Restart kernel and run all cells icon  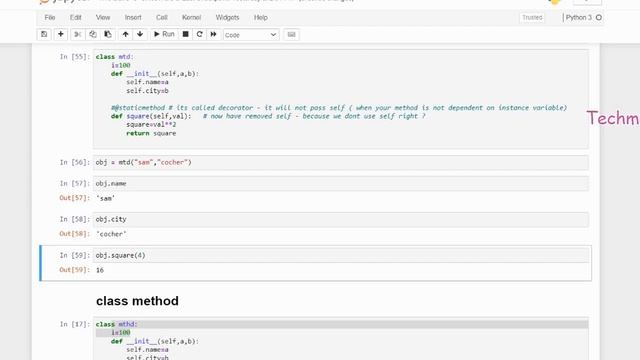tap(213, 34)
